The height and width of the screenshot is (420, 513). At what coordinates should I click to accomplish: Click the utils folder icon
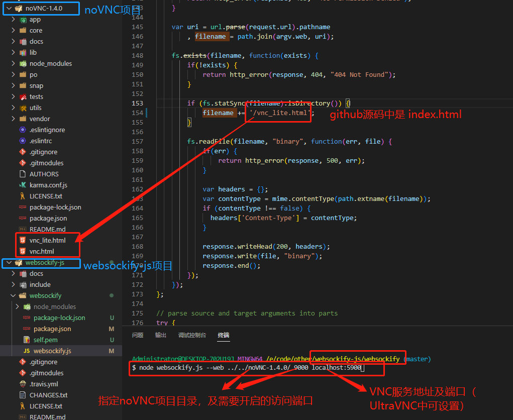tap(23, 108)
